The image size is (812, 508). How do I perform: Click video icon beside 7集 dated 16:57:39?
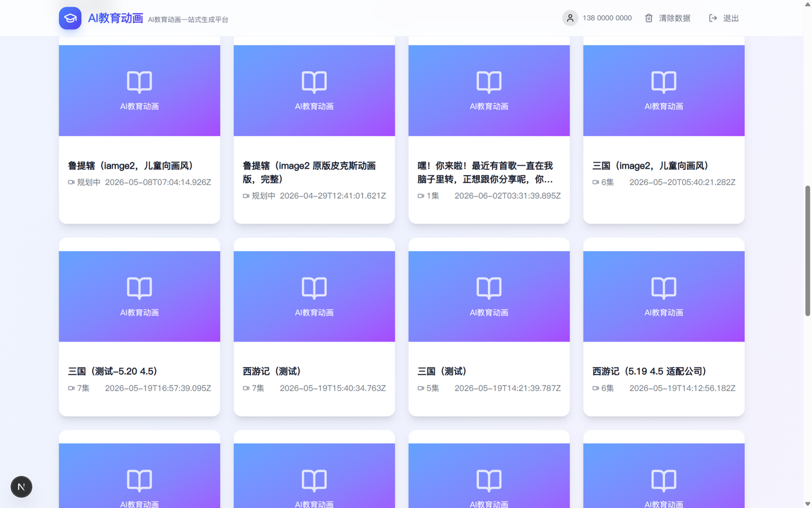(71, 388)
